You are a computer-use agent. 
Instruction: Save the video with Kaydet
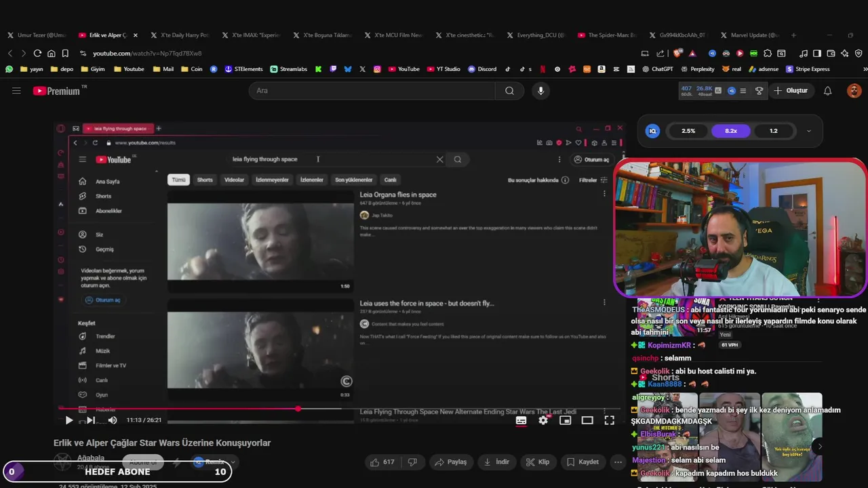pos(583,462)
